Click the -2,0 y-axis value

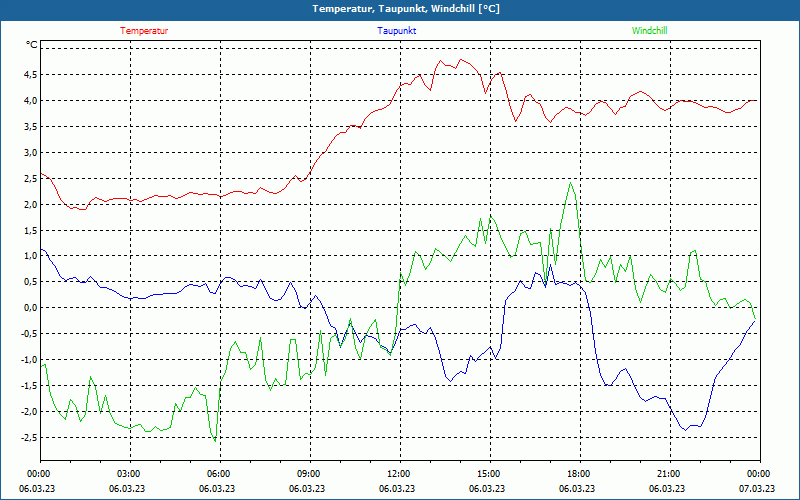pyautogui.click(x=29, y=412)
